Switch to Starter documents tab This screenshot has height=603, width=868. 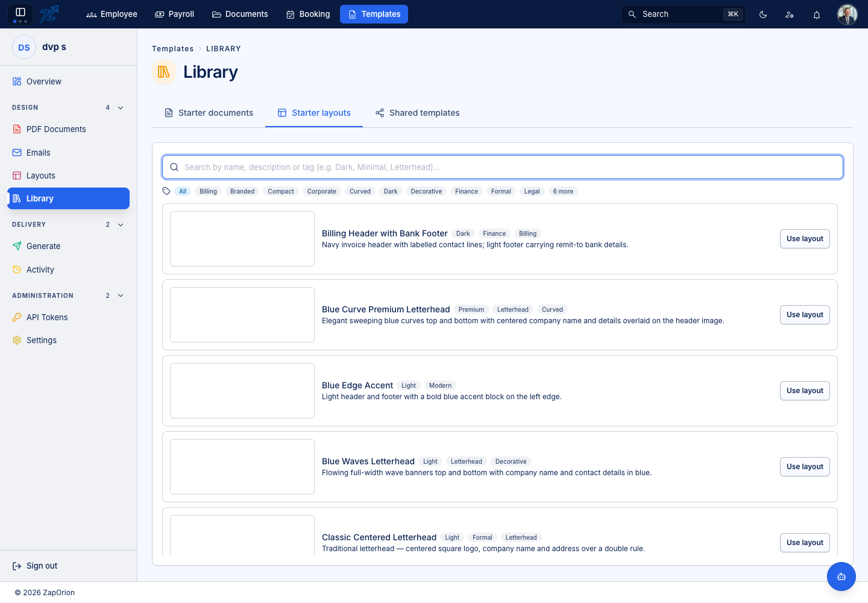(x=209, y=113)
